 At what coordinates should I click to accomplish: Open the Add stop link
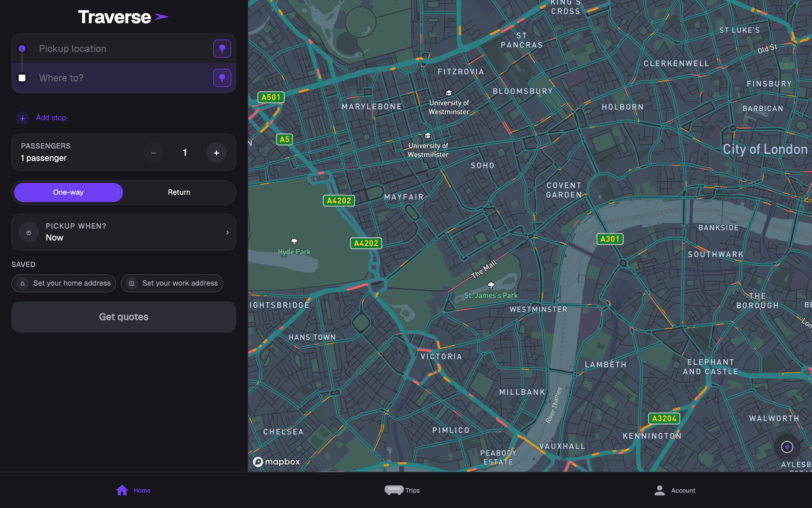51,118
